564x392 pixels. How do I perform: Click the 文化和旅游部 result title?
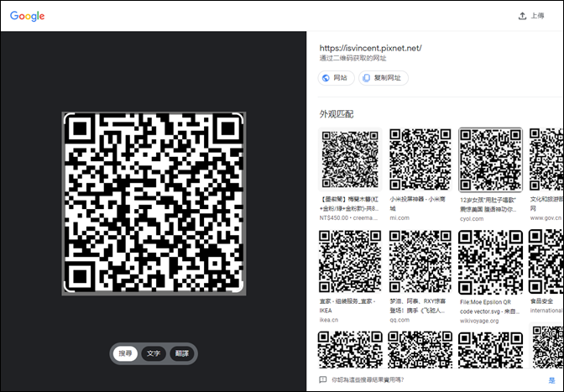[546, 203]
